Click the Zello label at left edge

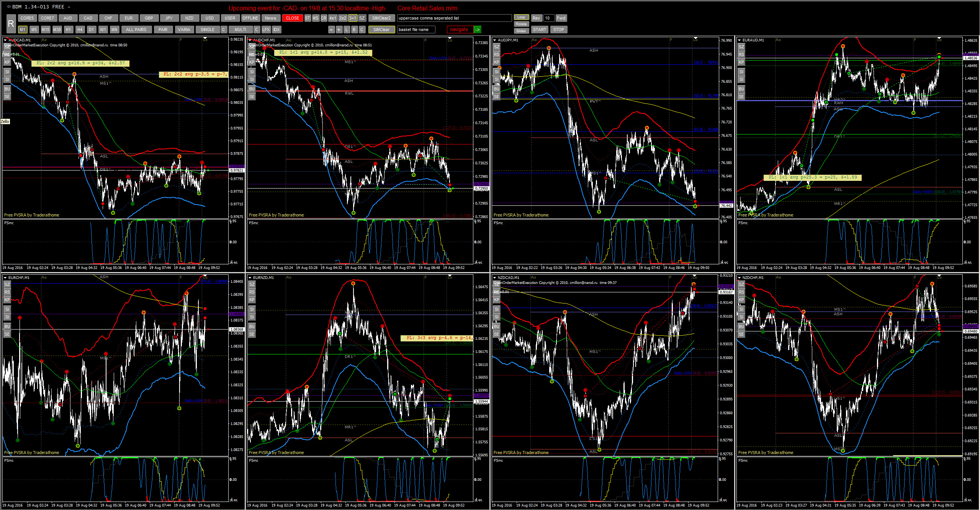click(x=5, y=121)
